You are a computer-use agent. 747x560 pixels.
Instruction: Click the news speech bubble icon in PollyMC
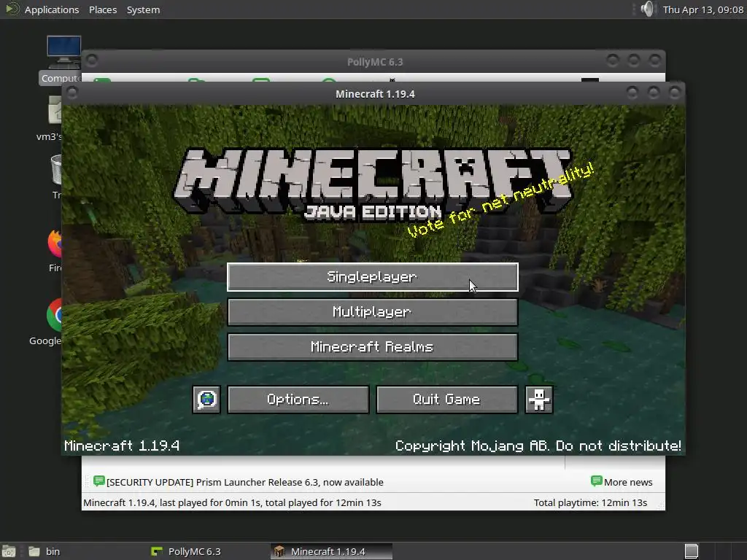98,481
